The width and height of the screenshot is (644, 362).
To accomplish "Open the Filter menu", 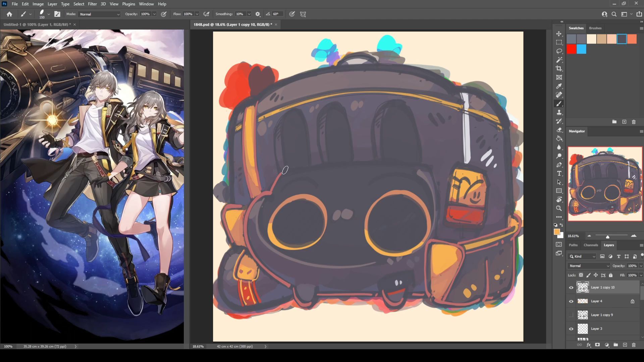I will pyautogui.click(x=92, y=4).
